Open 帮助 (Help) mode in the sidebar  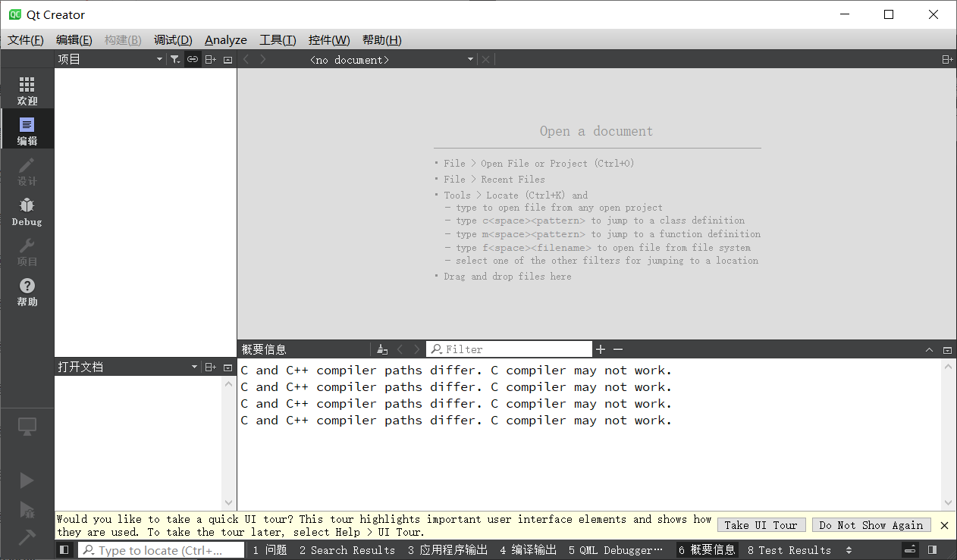[27, 290]
